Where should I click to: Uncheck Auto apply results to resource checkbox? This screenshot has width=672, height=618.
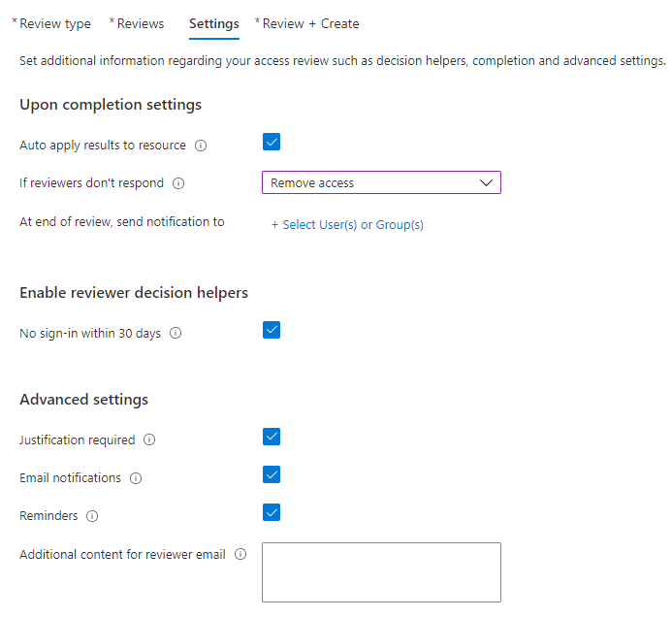[x=272, y=143]
